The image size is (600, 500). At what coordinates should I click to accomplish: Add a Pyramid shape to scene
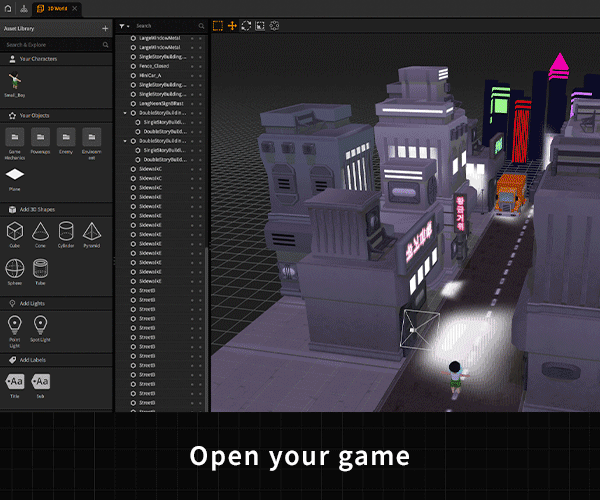tap(91, 233)
